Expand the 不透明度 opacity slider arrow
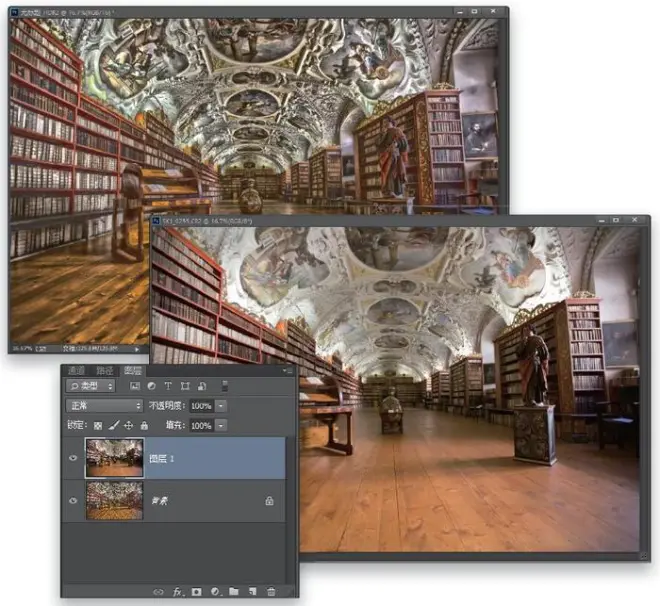The height and width of the screenshot is (606, 660). click(x=221, y=406)
